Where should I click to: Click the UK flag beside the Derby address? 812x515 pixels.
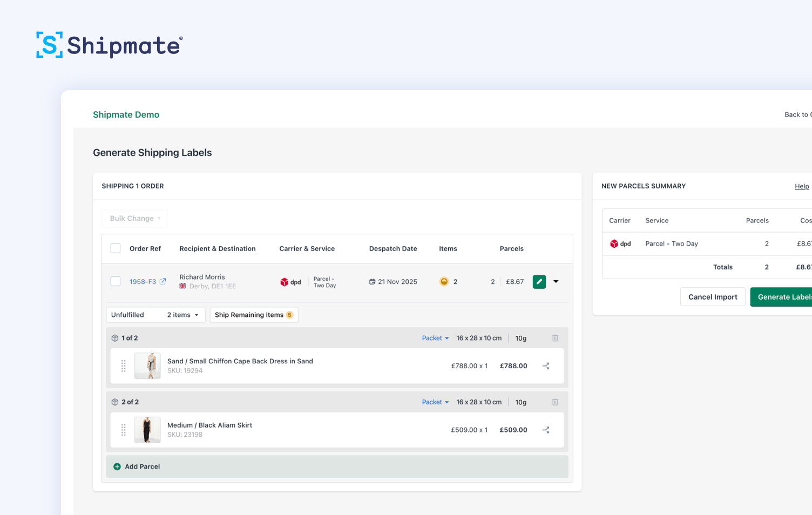pyautogui.click(x=182, y=286)
